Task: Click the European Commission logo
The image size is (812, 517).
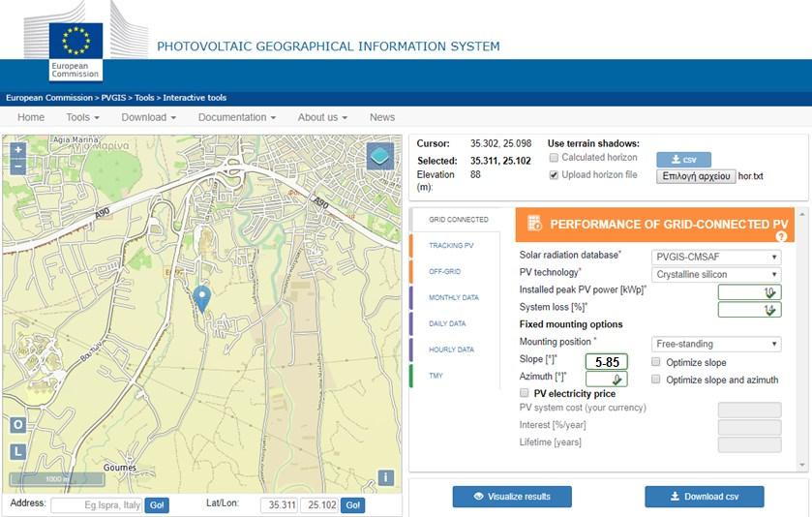Action: pos(76,51)
